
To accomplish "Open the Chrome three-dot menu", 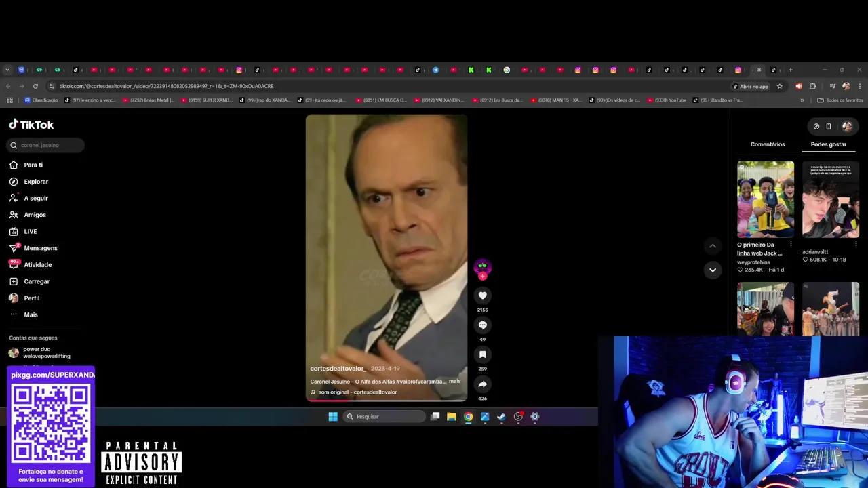I will click(860, 86).
